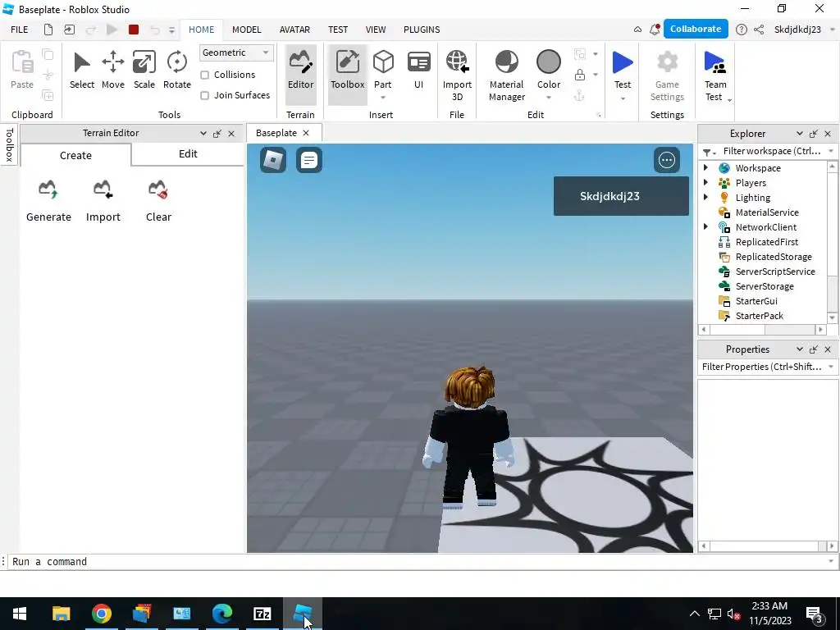This screenshot has height=630, width=840.
Task: Expand the NetworkClient tree node
Action: coord(706,226)
